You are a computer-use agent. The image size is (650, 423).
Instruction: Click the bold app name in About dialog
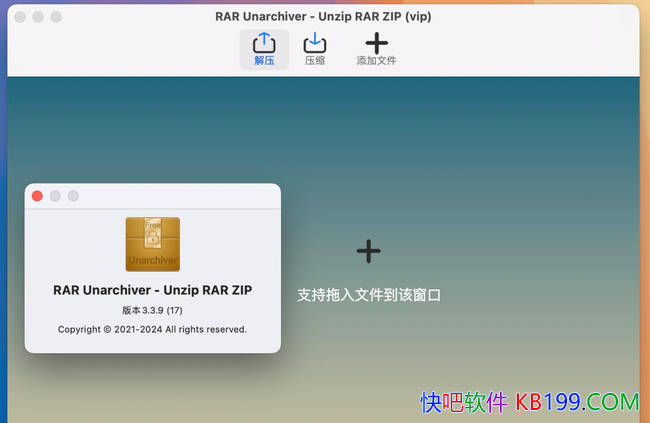tap(152, 290)
